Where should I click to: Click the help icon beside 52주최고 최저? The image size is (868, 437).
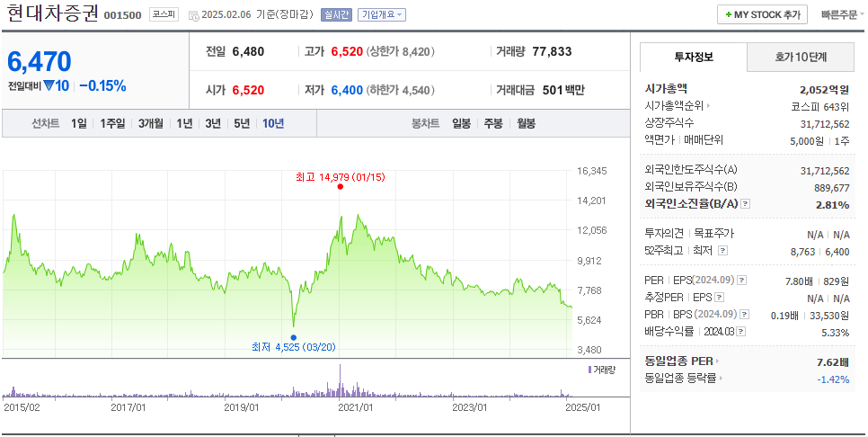(722, 251)
